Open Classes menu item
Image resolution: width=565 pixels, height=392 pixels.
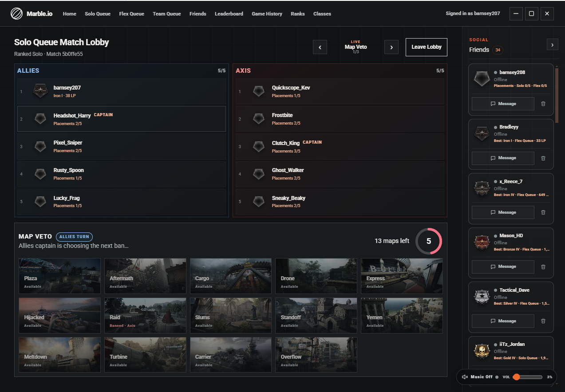[322, 14]
